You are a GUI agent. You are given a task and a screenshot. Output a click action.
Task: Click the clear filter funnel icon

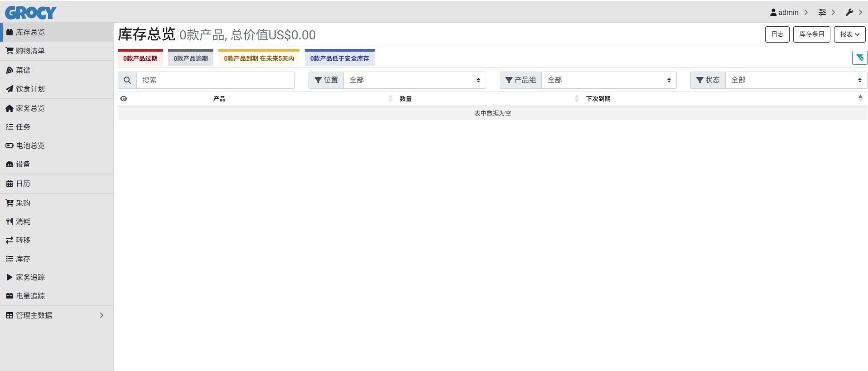859,58
